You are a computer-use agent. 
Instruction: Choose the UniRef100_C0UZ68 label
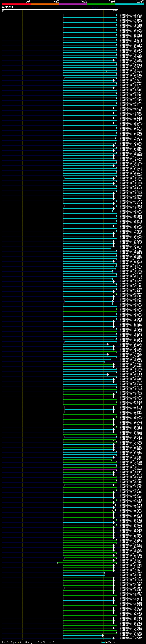click(131, 636)
